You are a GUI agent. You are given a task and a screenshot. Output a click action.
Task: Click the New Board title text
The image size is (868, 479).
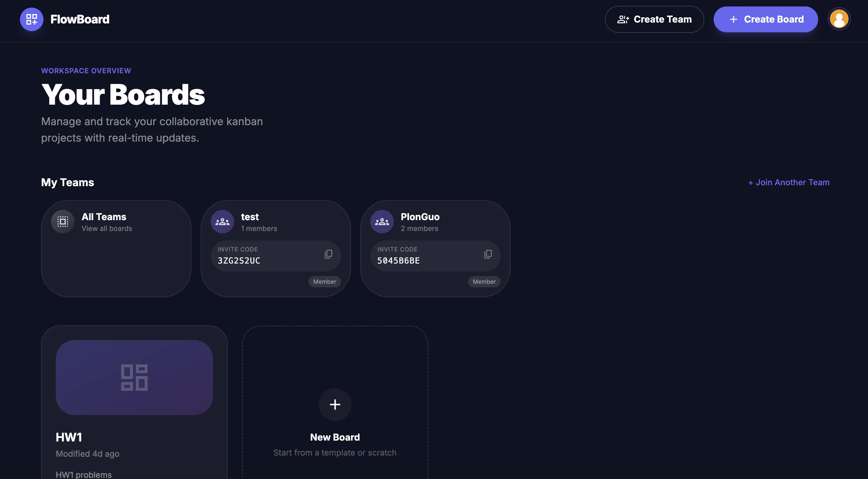click(x=335, y=437)
